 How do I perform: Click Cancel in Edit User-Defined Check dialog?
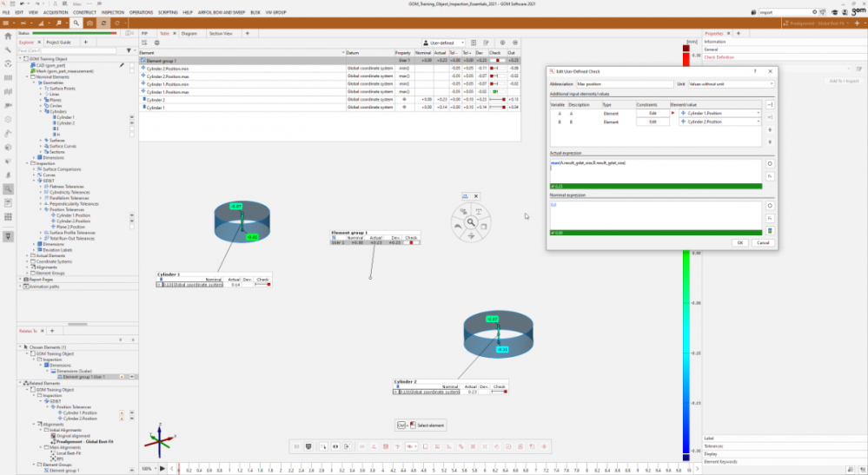[763, 243]
